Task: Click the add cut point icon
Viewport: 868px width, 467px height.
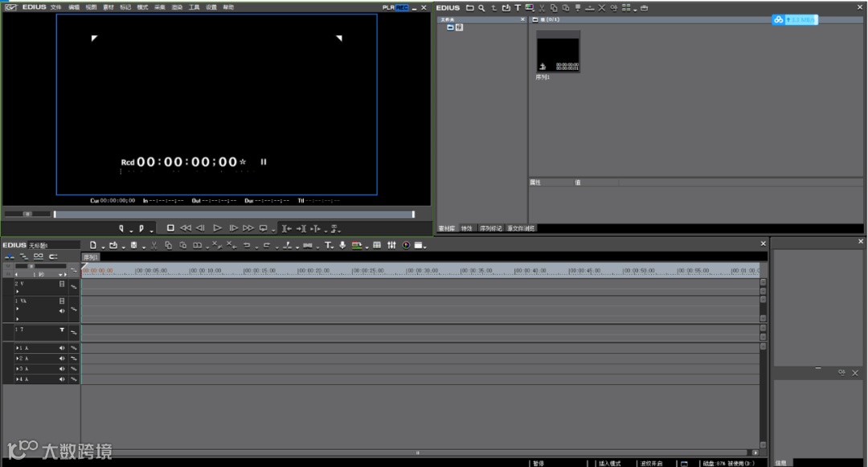Action: pyautogui.click(x=287, y=245)
